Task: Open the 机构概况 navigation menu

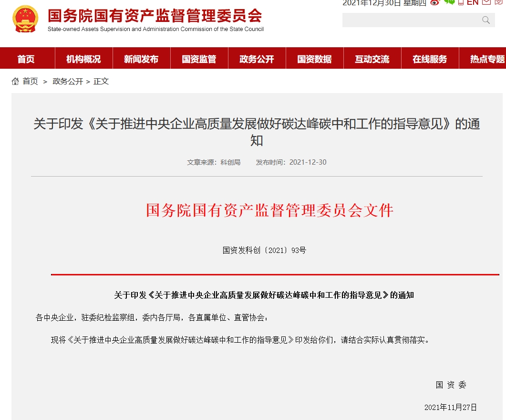Action: tap(83, 59)
